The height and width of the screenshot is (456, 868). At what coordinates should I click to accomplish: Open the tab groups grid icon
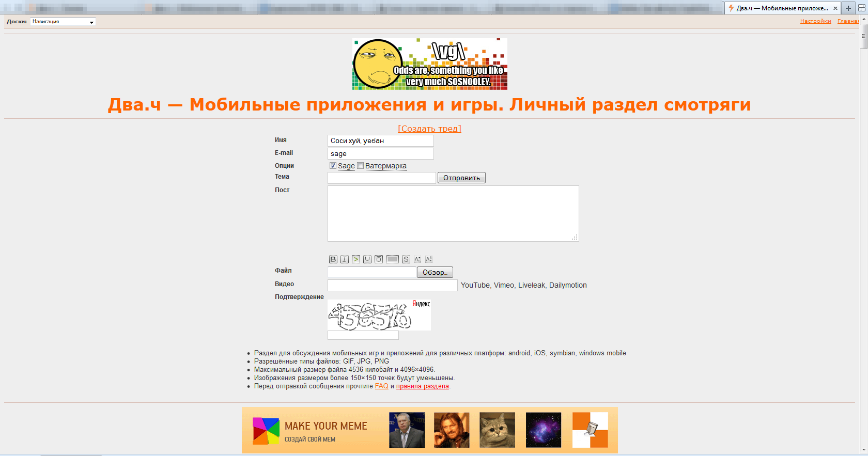(861, 8)
